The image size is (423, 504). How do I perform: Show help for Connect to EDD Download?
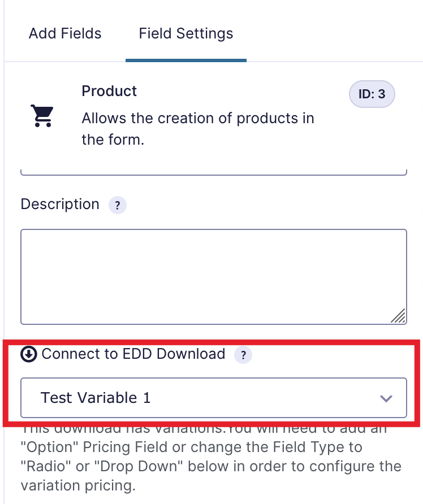pos(243,355)
